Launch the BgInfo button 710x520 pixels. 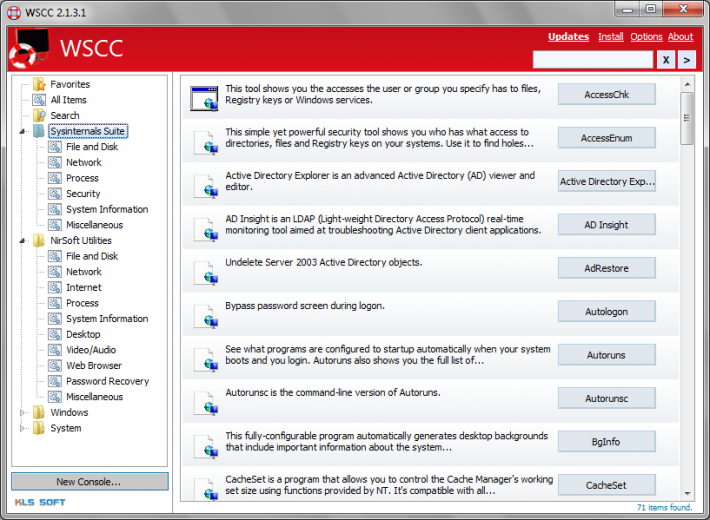pyautogui.click(x=606, y=442)
